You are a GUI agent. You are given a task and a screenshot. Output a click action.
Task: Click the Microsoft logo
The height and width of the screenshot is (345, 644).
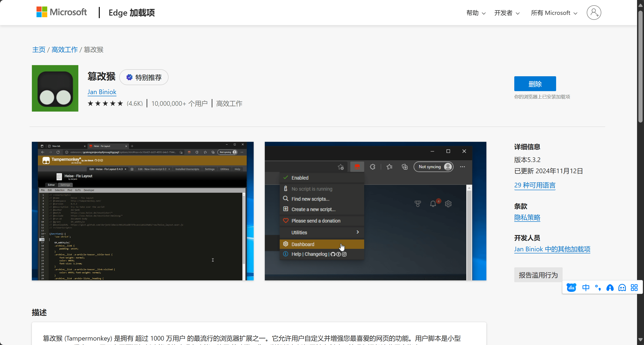pyautogui.click(x=62, y=12)
